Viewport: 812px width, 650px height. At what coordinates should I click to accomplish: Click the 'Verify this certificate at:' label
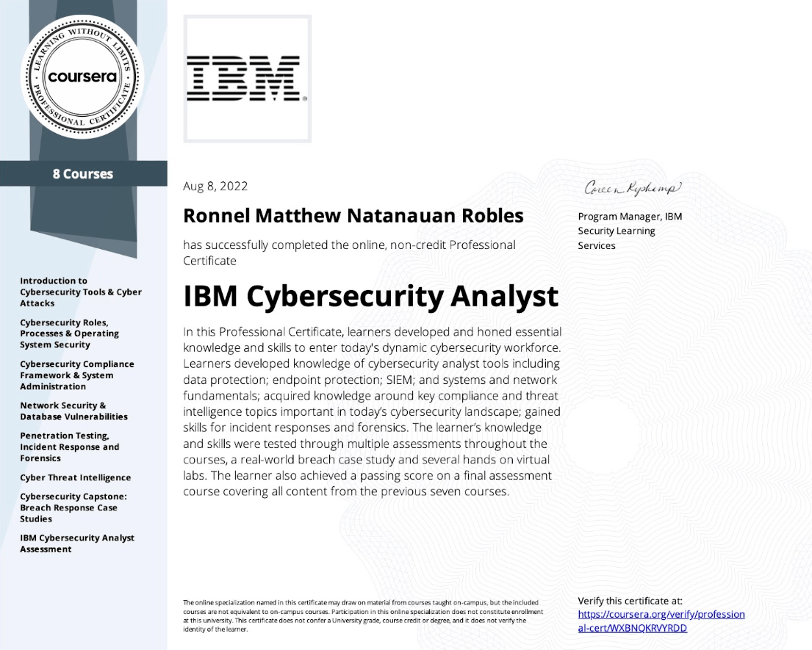(x=630, y=601)
